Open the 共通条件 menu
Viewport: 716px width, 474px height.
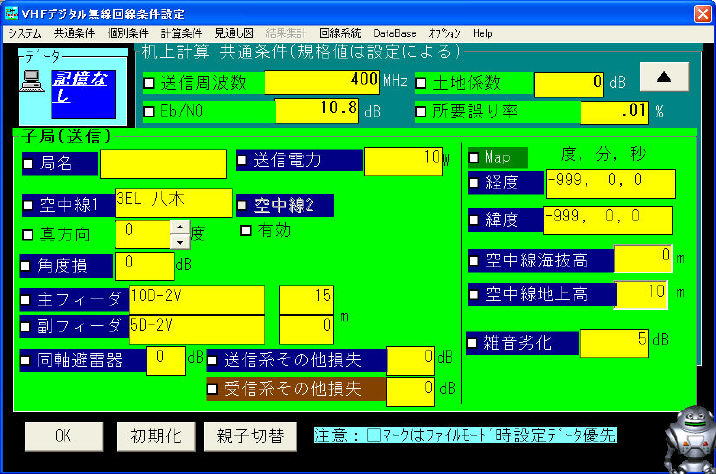[x=75, y=33]
